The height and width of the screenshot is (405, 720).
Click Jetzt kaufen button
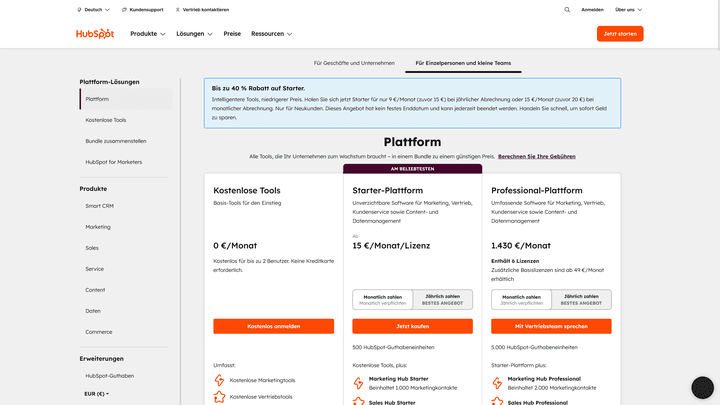click(x=412, y=326)
